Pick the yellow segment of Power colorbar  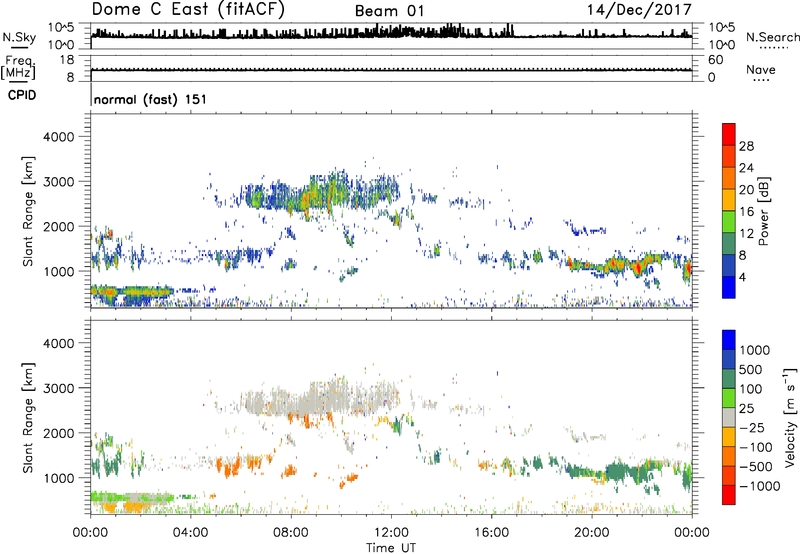click(x=729, y=200)
